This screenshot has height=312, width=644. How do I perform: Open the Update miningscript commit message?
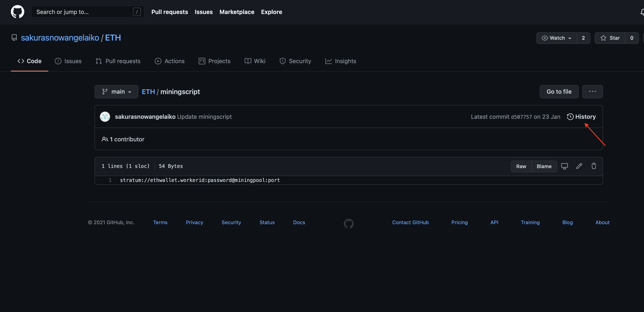coord(204,116)
